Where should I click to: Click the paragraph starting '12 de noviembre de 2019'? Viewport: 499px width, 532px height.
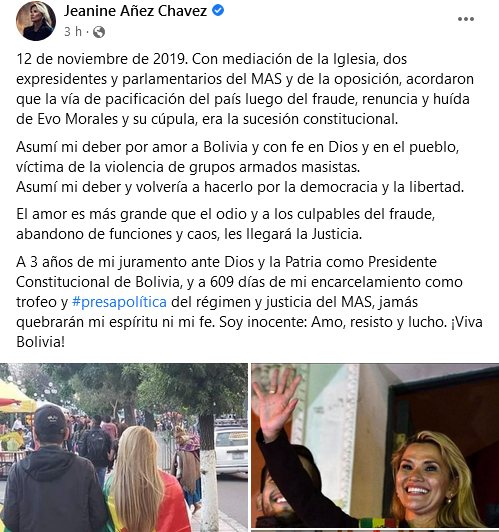245,89
